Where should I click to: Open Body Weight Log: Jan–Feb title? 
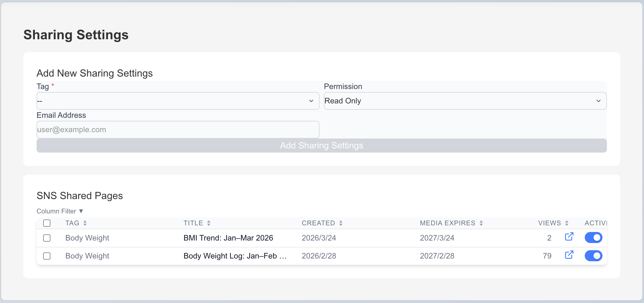tap(235, 256)
